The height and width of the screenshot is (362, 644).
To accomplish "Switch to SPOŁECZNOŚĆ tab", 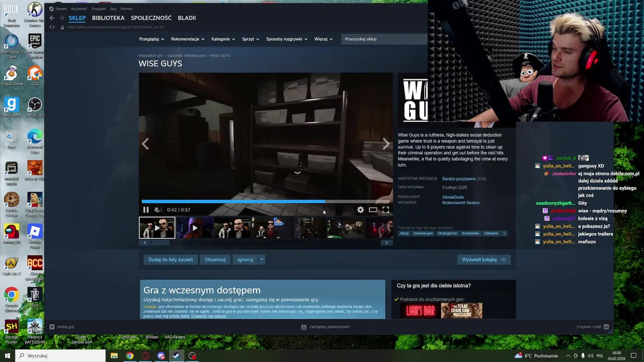I will click(x=151, y=18).
